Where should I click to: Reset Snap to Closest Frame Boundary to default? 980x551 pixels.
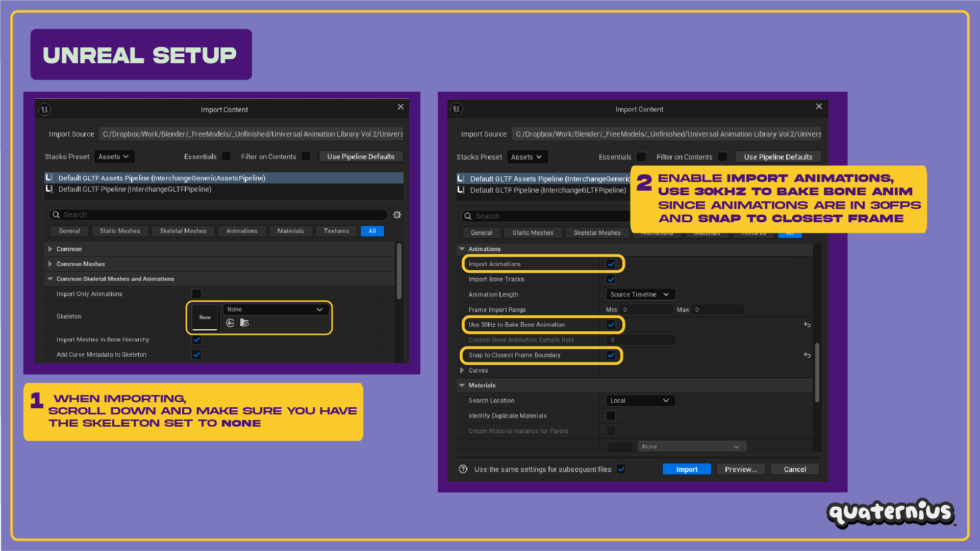tap(807, 355)
